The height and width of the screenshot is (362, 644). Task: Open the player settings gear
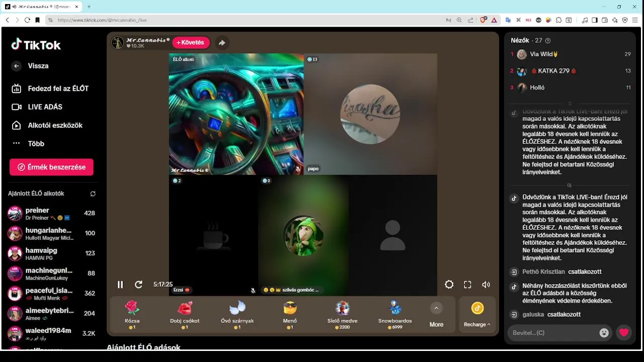449,285
